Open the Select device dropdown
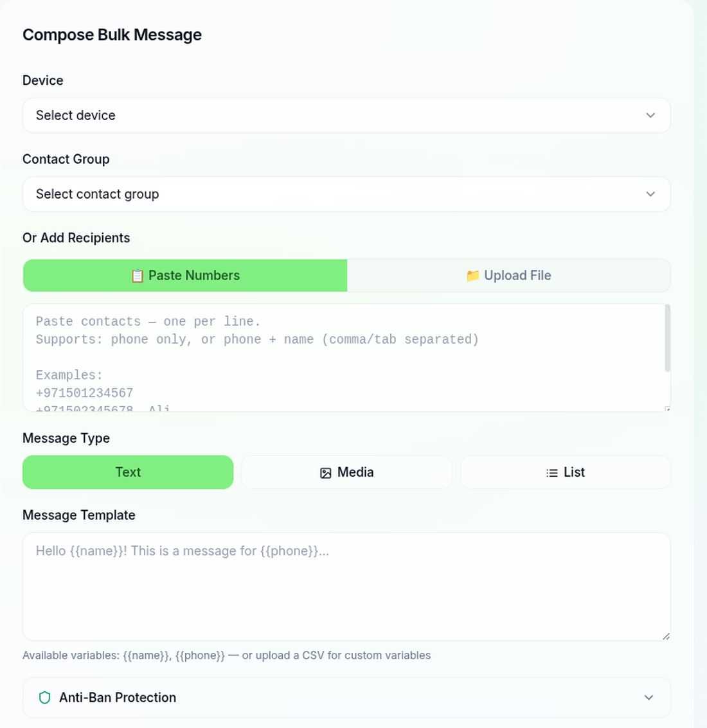Image resolution: width=707 pixels, height=728 pixels. 346,115
